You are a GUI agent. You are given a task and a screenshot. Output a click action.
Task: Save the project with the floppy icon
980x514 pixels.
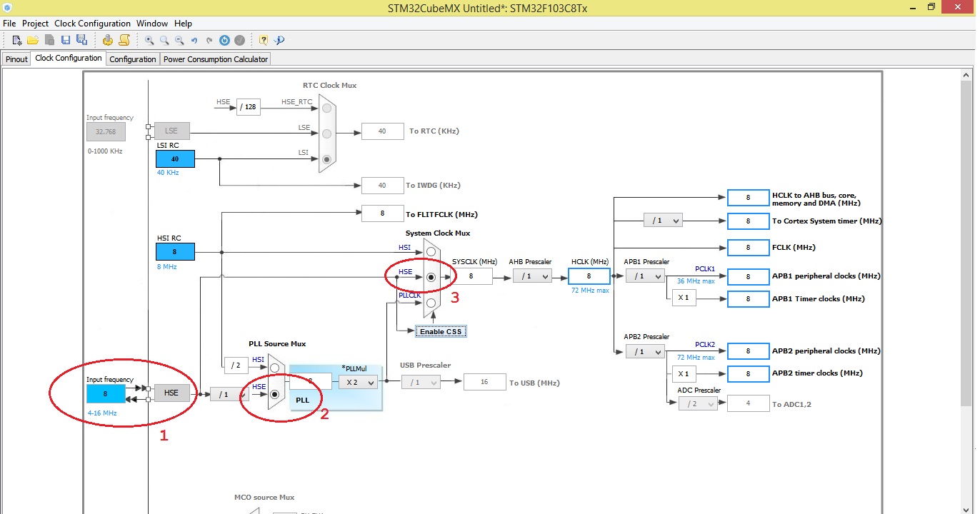point(66,40)
